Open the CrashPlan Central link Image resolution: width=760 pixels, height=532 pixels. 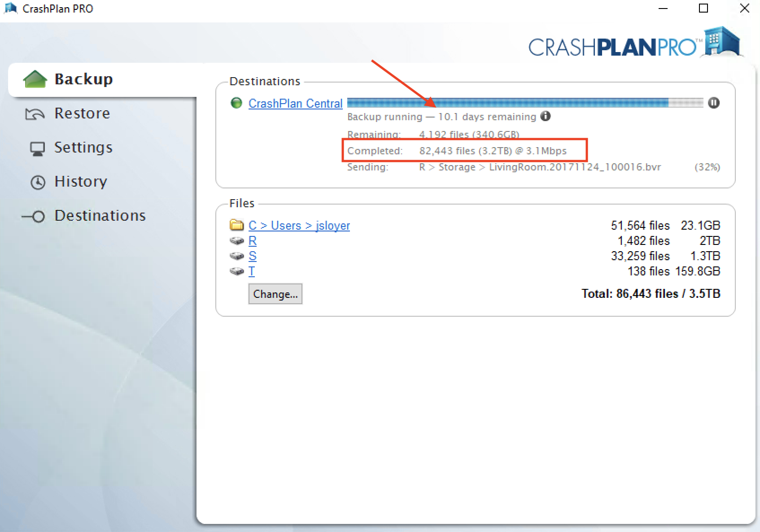pyautogui.click(x=296, y=104)
